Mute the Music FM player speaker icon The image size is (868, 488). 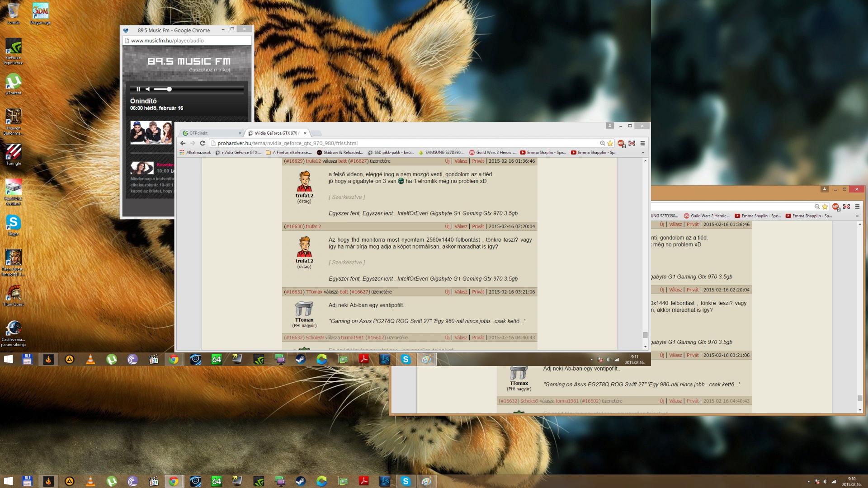pyautogui.click(x=147, y=89)
